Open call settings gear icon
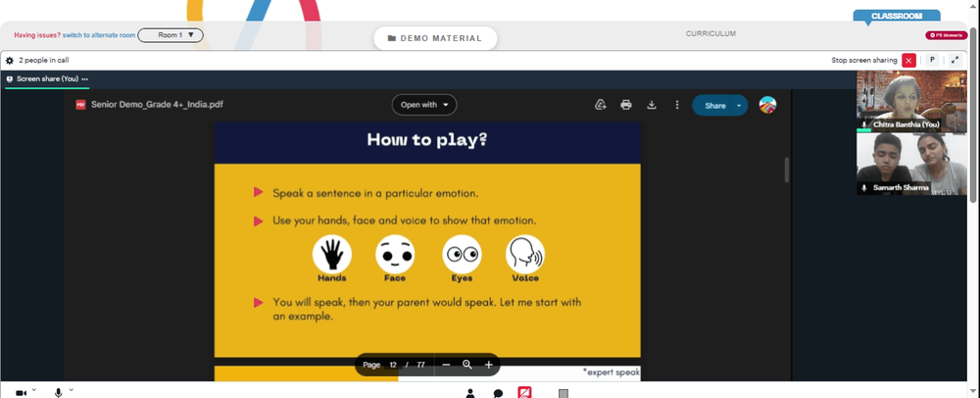The image size is (980, 398). click(10, 61)
